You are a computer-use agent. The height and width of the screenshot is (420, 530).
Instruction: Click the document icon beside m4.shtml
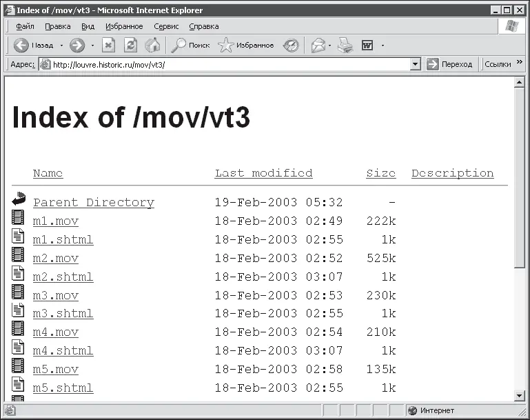(18, 347)
